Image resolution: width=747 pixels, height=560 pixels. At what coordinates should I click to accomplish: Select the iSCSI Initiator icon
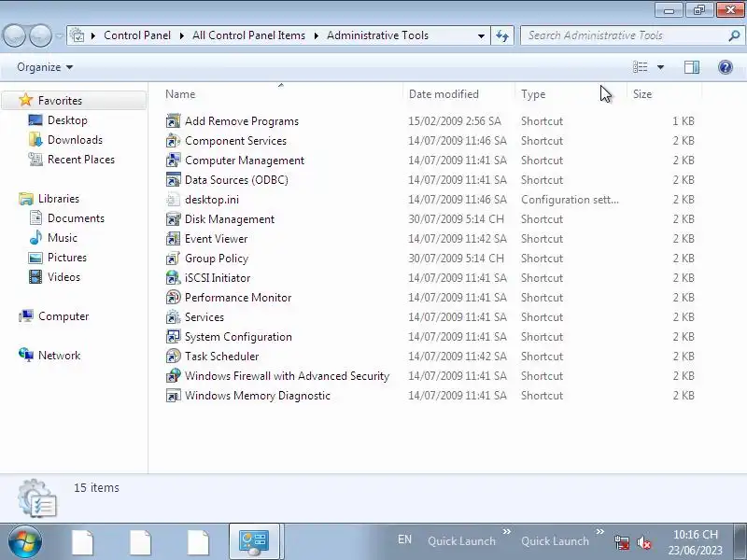coord(173,277)
